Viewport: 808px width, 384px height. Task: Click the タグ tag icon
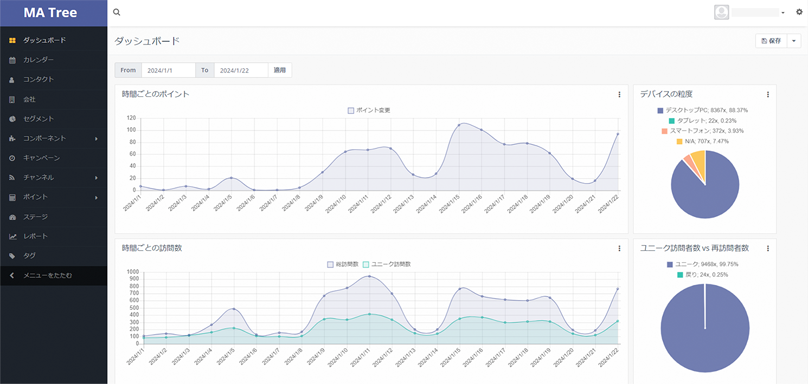click(12, 256)
